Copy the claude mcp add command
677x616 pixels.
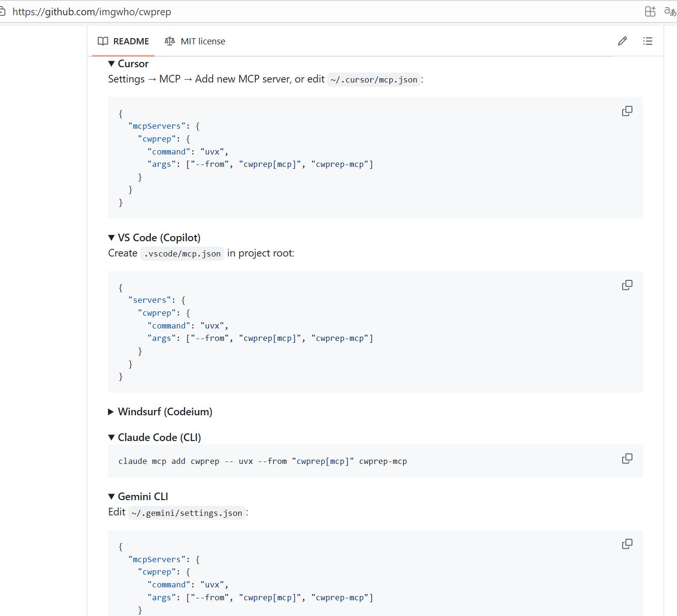pyautogui.click(x=627, y=459)
